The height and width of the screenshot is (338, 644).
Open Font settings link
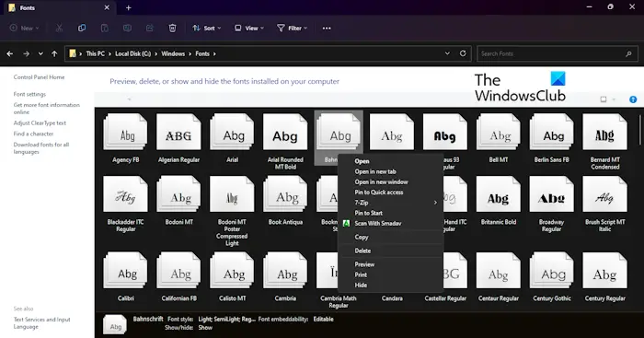coord(29,94)
